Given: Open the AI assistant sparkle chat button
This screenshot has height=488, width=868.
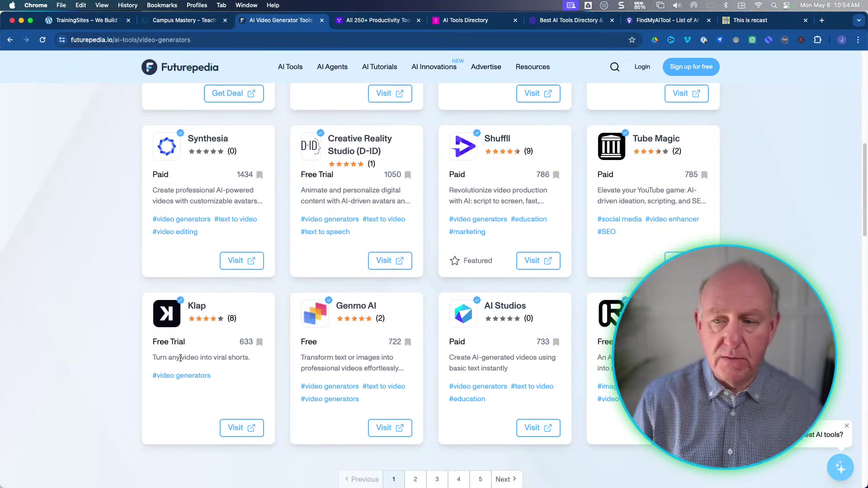Looking at the screenshot, I should click(x=840, y=467).
